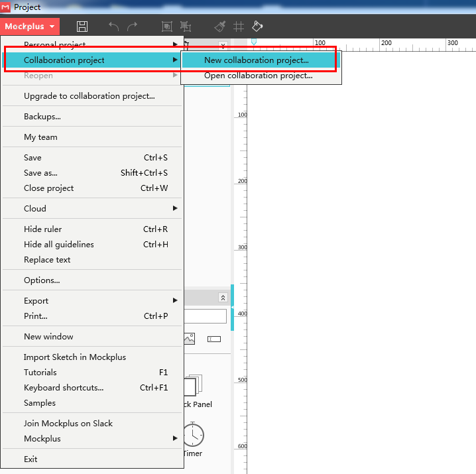Click the Save floppy disk icon
Viewport: 476px width, 474px height.
(82, 27)
